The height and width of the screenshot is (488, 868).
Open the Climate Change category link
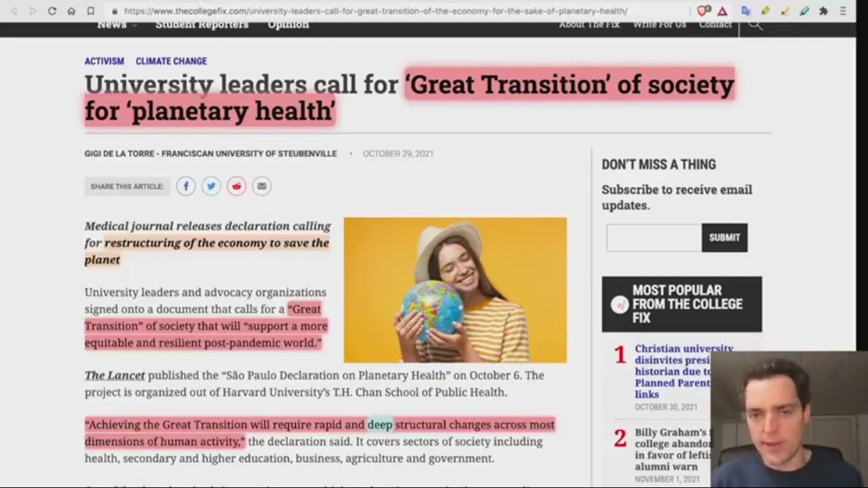tap(171, 61)
